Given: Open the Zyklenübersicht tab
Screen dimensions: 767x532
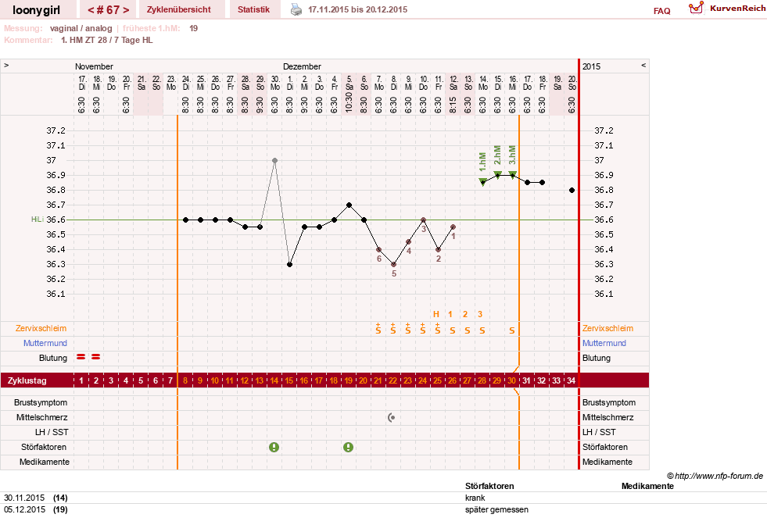Looking at the screenshot, I should click(x=179, y=9).
